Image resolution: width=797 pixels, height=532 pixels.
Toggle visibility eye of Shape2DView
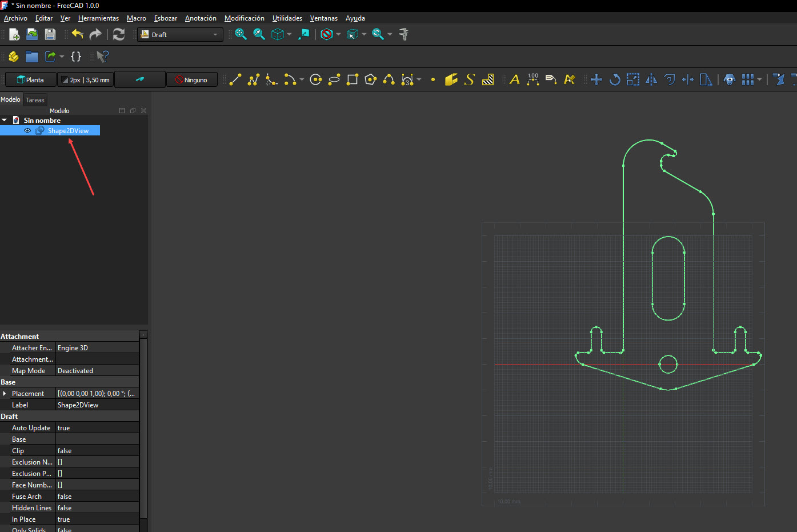pos(27,131)
